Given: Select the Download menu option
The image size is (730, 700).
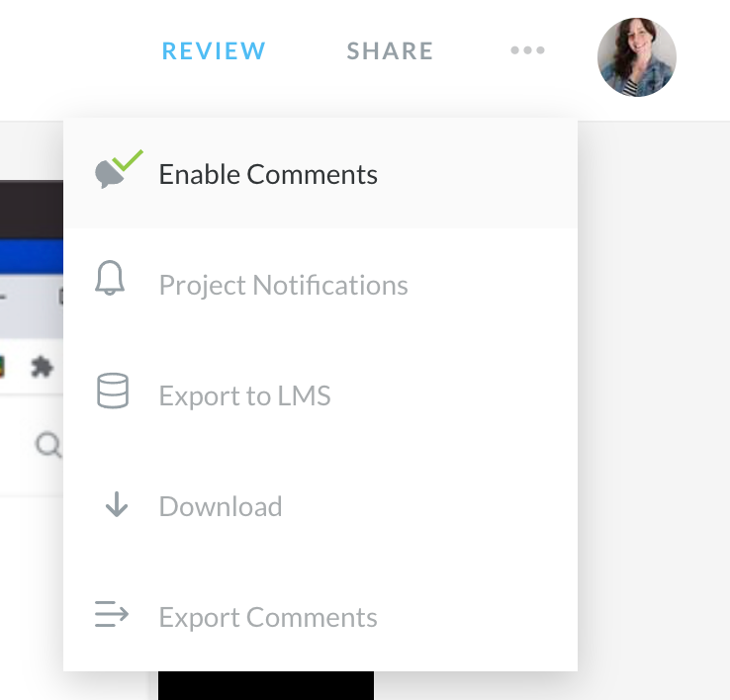Looking at the screenshot, I should [221, 507].
